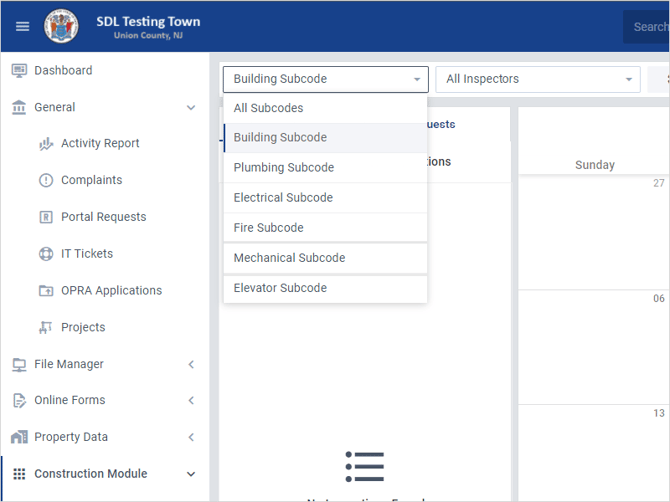Image resolution: width=670 pixels, height=502 pixels.
Task: Click the Construction Module grid icon
Action: 19,474
